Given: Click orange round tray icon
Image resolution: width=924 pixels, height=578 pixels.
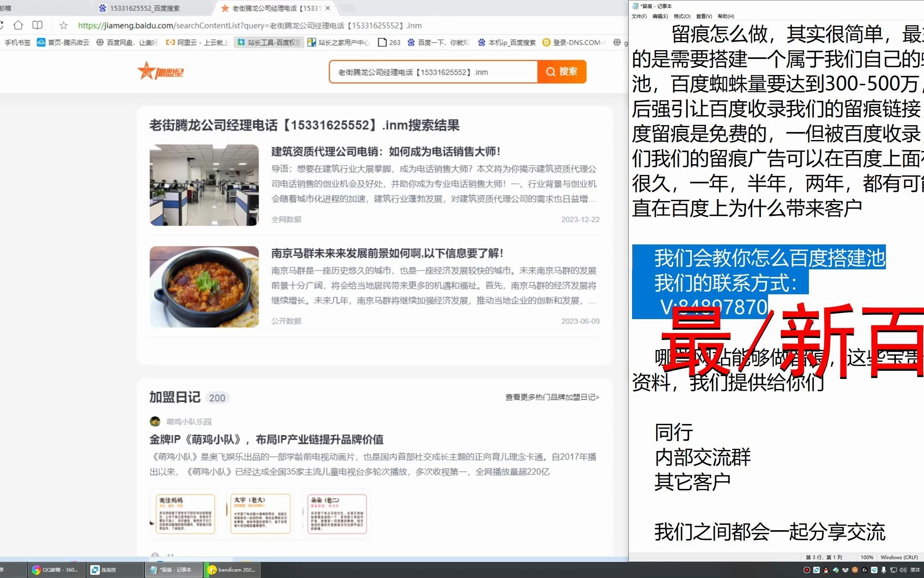Looking at the screenshot, I should click(x=855, y=570).
